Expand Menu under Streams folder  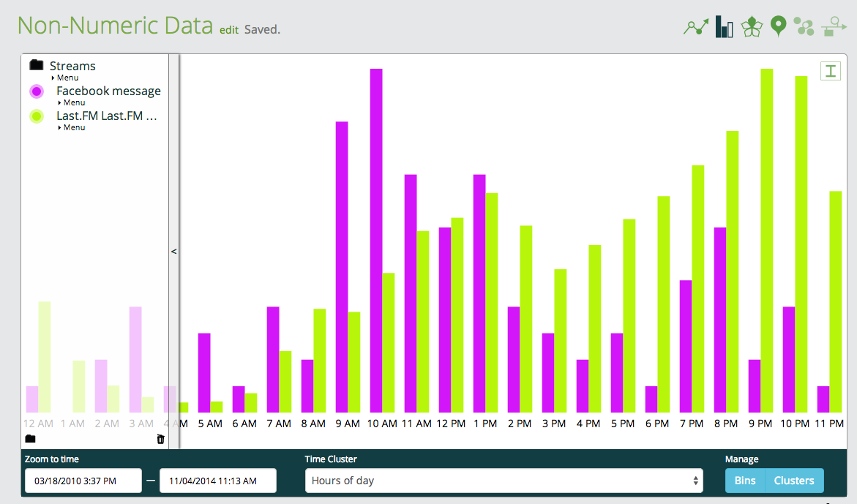click(65, 78)
